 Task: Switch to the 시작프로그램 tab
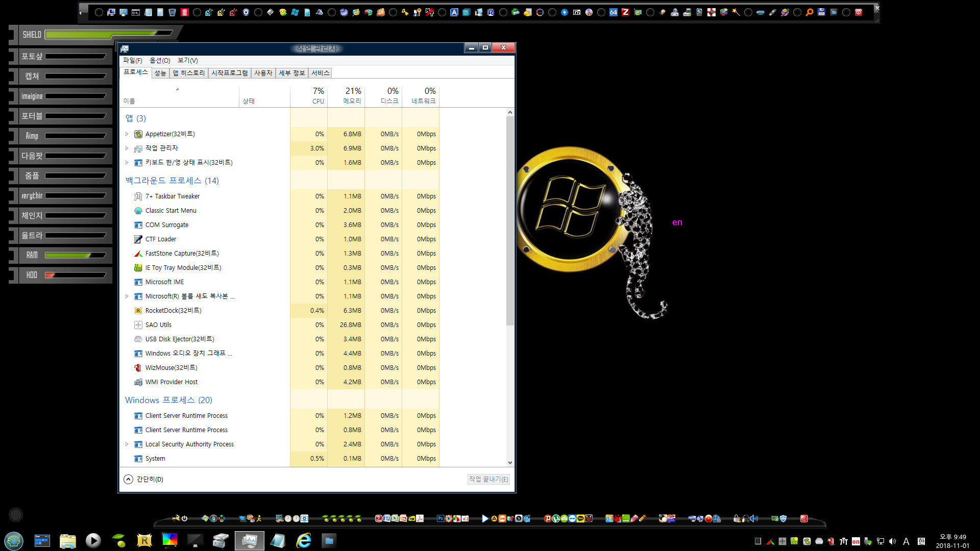click(230, 73)
